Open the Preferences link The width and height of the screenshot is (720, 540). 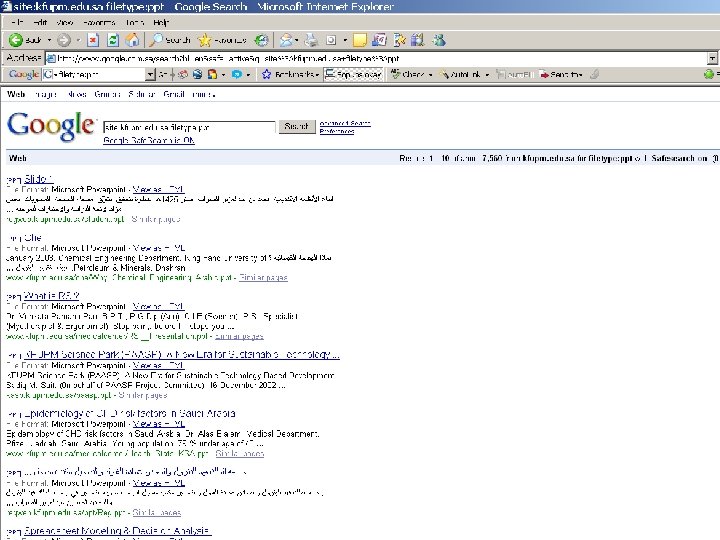337,131
